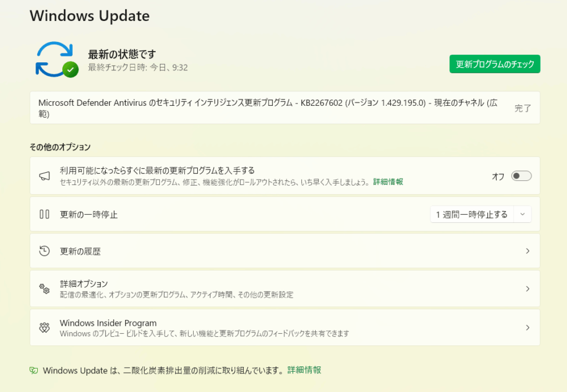Open the 詳細情報 link about carbon emissions
Viewport: 567px width, 392px height.
click(x=304, y=370)
